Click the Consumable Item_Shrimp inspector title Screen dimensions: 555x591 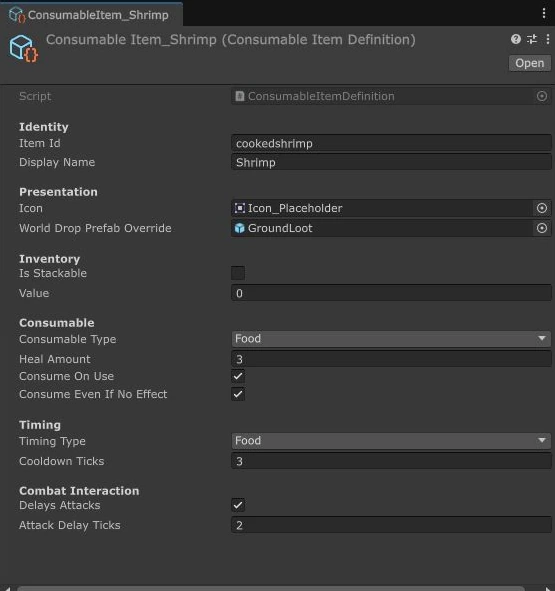pyautogui.click(x=231, y=40)
